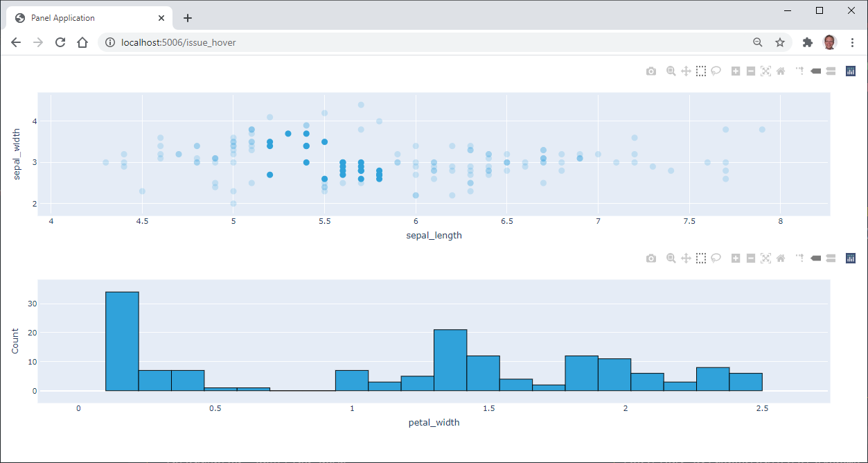Open the browser profile avatar menu
Viewport: 868px width, 463px height.
[830, 42]
